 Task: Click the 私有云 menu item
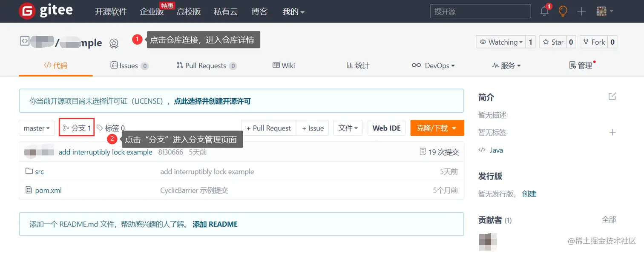coord(226,11)
